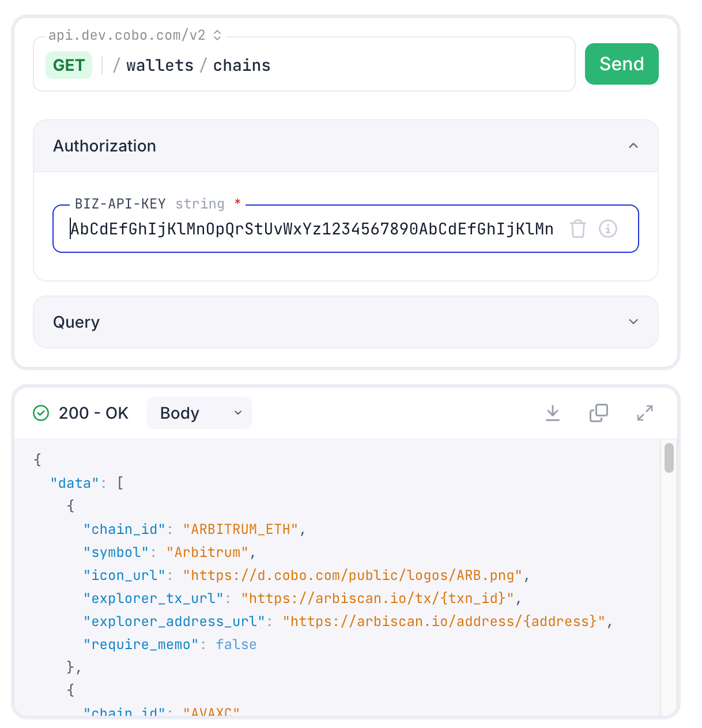Open the Body response dropdown
This screenshot has height=728, width=702.
coord(199,413)
